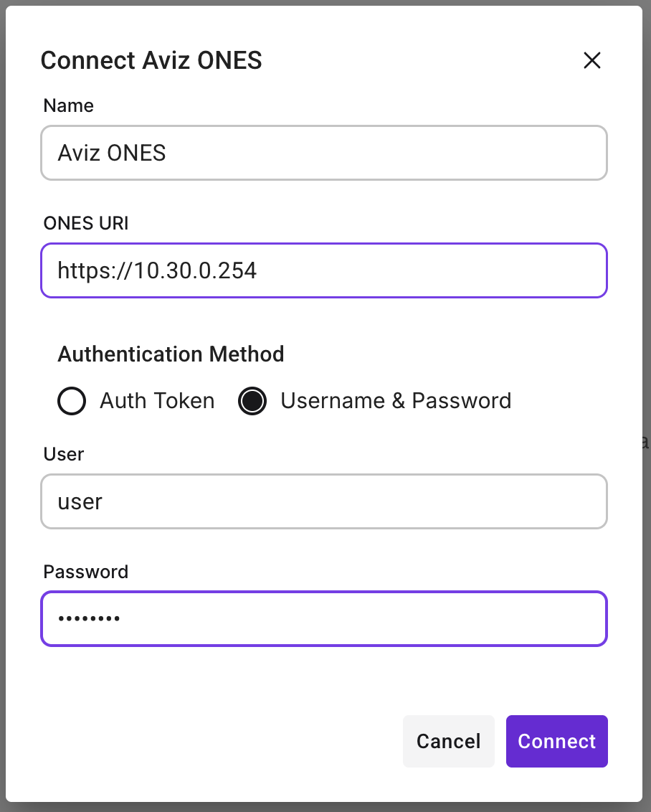
Task: Click the "Authentication Method" heading
Action: tap(171, 354)
